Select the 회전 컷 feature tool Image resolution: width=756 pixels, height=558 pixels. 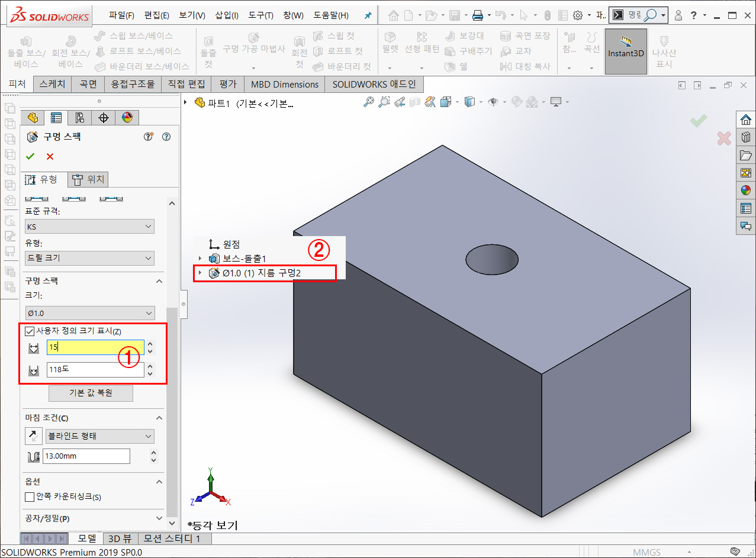(x=300, y=50)
